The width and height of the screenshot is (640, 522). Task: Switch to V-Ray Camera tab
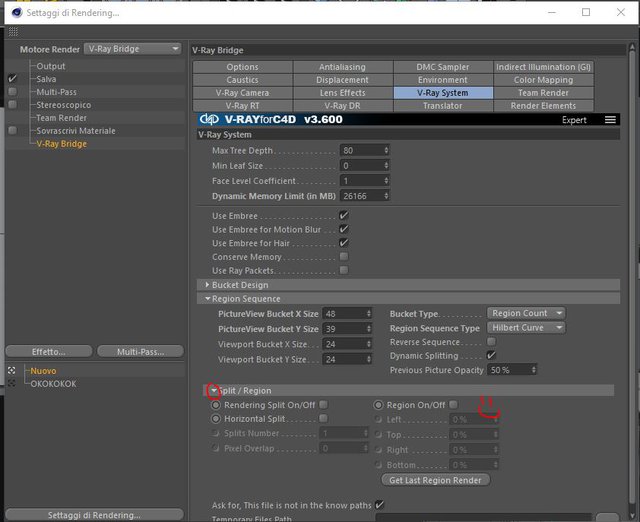[242, 93]
